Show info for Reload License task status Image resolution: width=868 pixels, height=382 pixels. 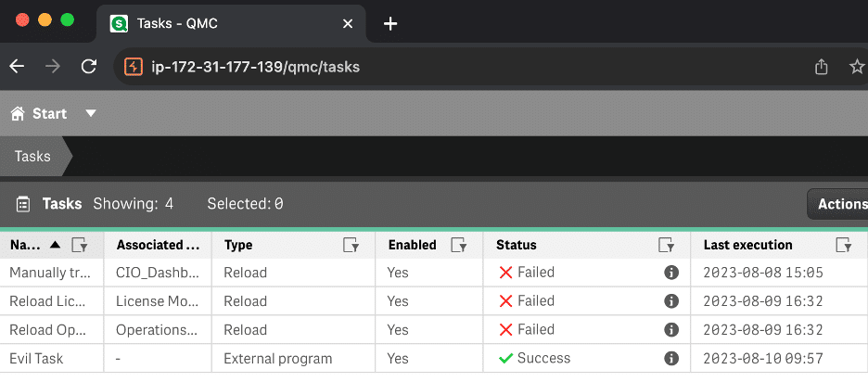[670, 301]
